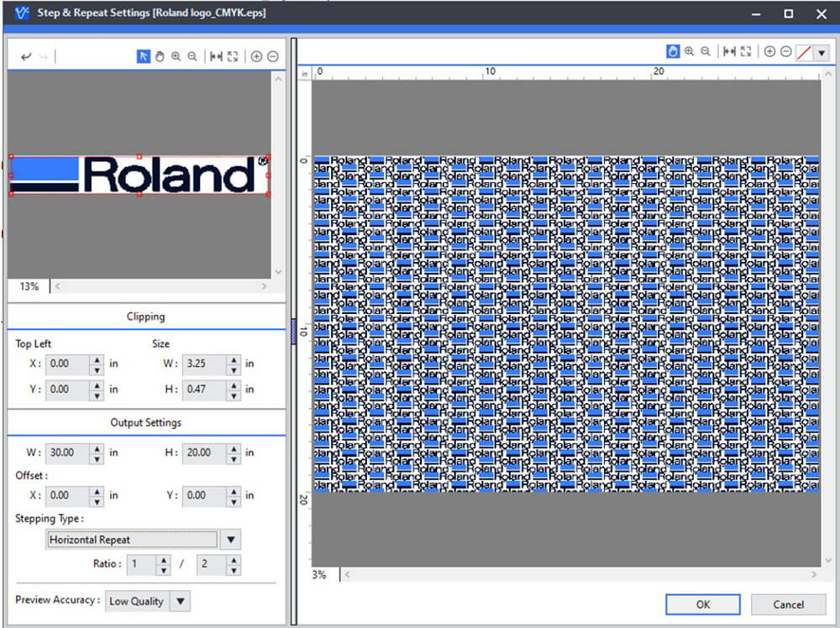The width and height of the screenshot is (840, 628).
Task: Decrease clipping height with down arrow
Action: tap(234, 395)
